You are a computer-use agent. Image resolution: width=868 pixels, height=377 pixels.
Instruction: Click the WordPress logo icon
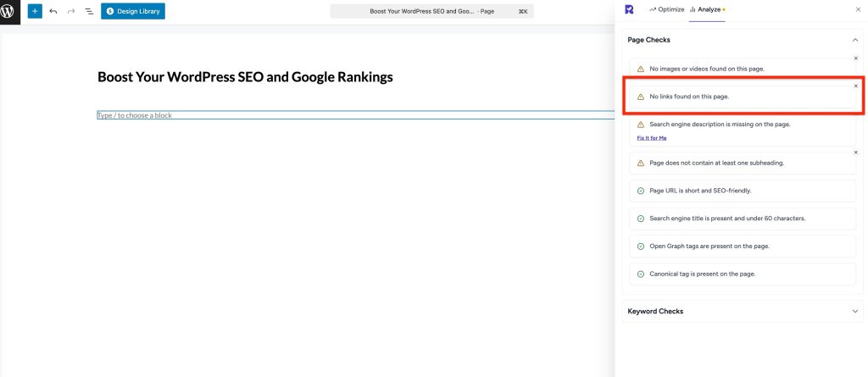[9, 12]
